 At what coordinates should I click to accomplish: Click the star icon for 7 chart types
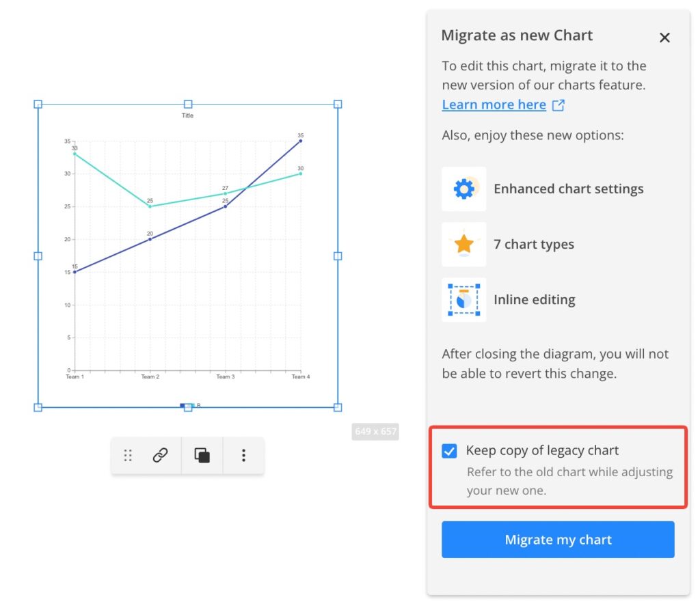(x=464, y=244)
